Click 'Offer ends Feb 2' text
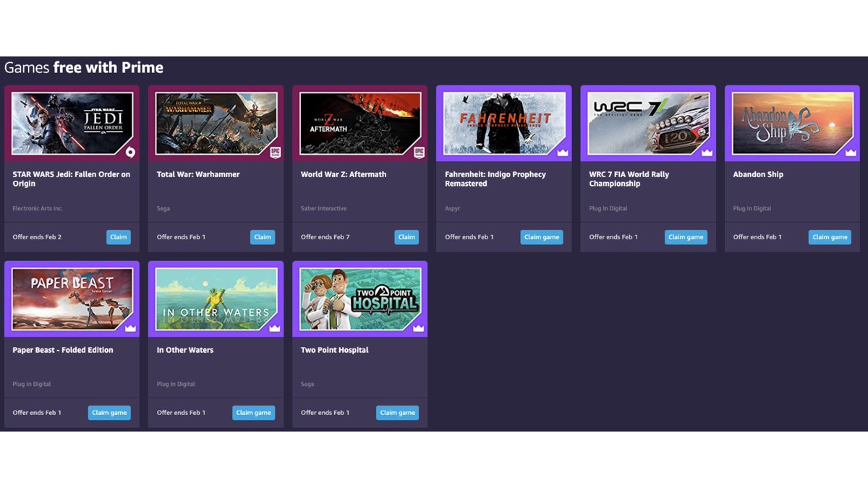Image resolution: width=868 pixels, height=488 pixels. tap(37, 237)
